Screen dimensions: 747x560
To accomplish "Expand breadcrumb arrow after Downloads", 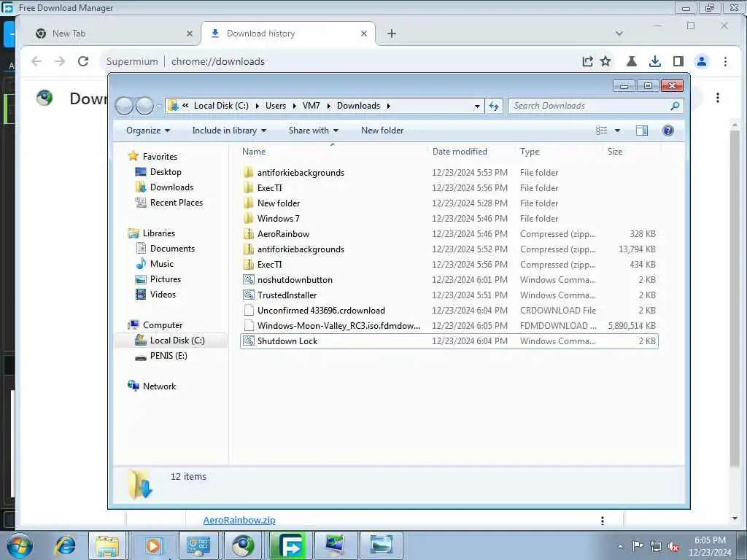I will (389, 106).
